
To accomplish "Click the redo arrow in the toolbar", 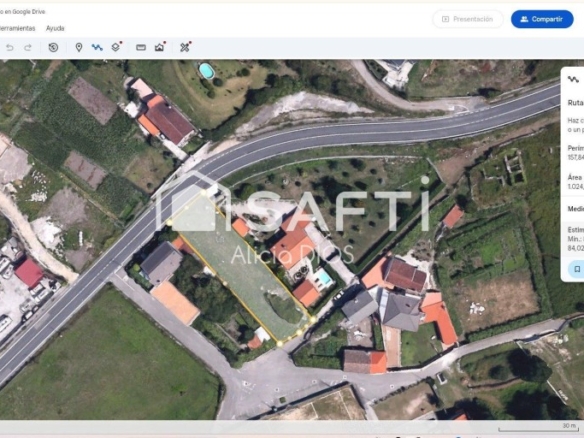I will (x=28, y=47).
